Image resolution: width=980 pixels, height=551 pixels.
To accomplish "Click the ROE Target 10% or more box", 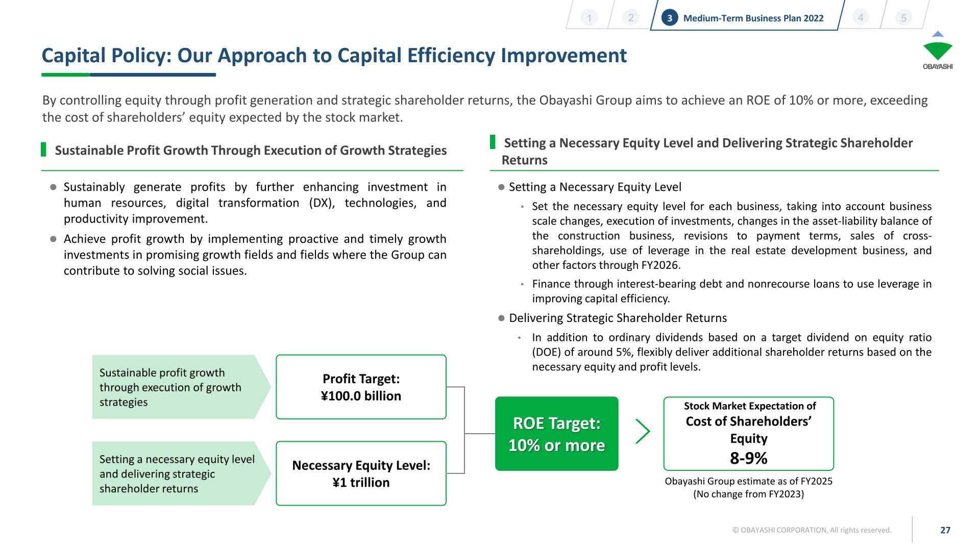I will (x=557, y=434).
